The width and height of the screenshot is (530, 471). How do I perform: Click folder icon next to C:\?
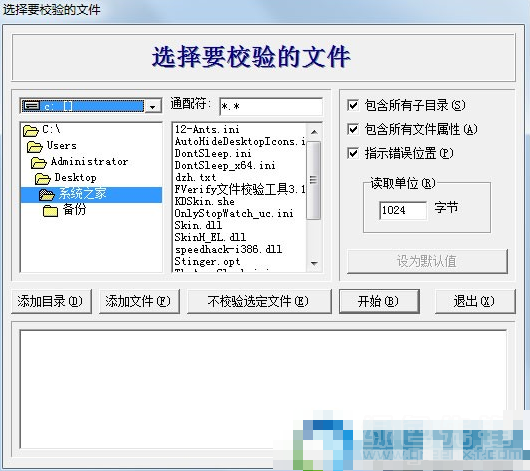click(31, 130)
